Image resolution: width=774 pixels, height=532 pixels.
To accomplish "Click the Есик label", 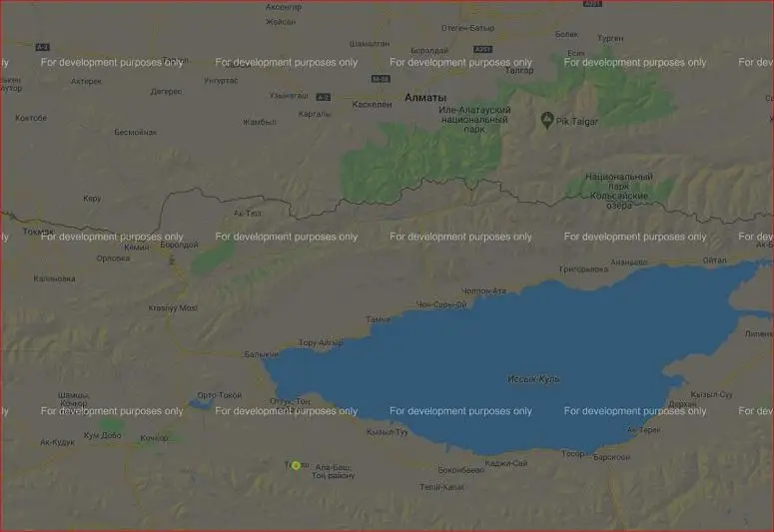I will pos(576,53).
